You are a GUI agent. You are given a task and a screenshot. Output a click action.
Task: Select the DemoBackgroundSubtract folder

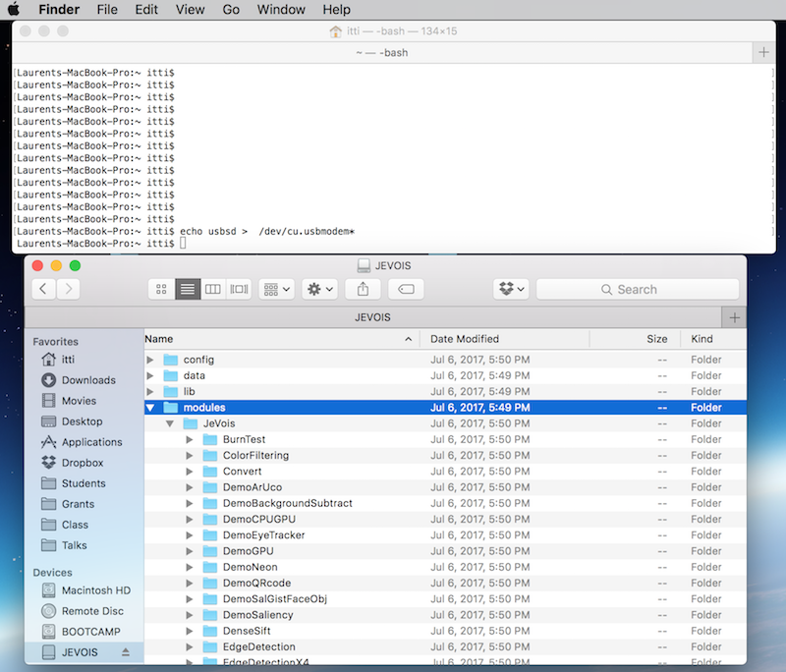pos(445,503)
